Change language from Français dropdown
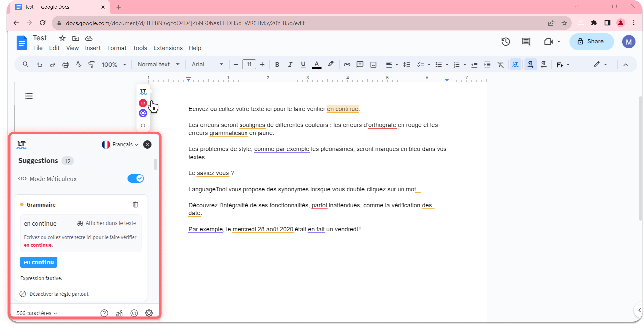 120,145
